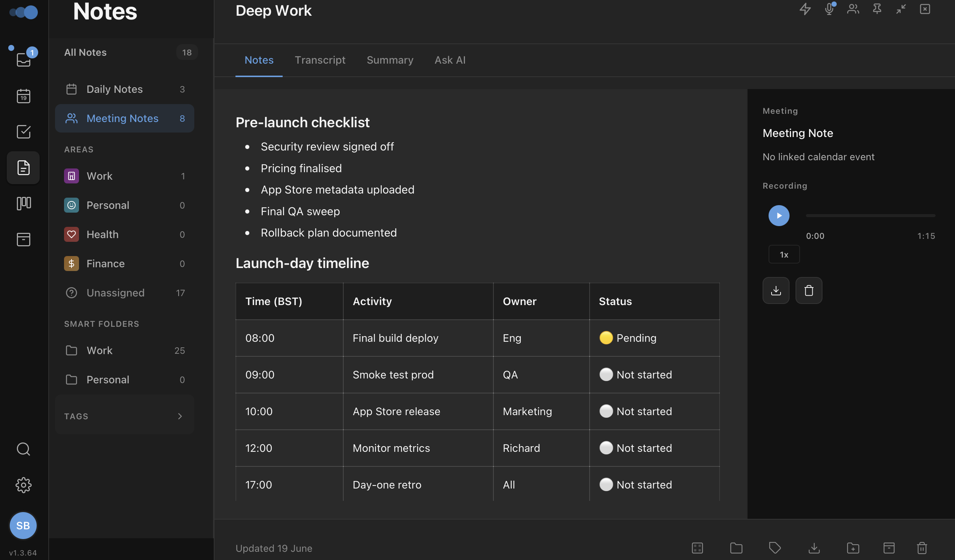Click the tag icon in note footer
Image resolution: width=955 pixels, height=560 pixels.
(775, 548)
